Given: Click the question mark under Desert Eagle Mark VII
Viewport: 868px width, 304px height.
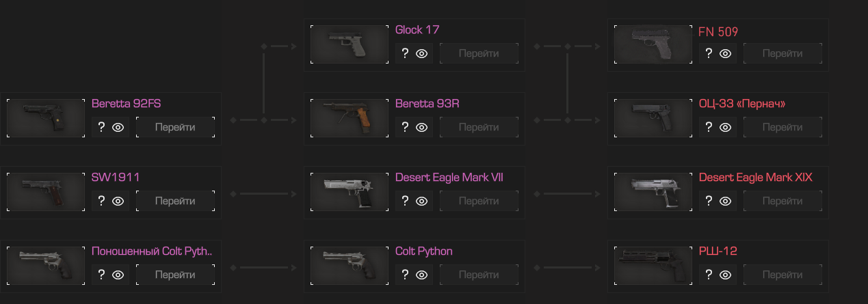Looking at the screenshot, I should click(405, 201).
